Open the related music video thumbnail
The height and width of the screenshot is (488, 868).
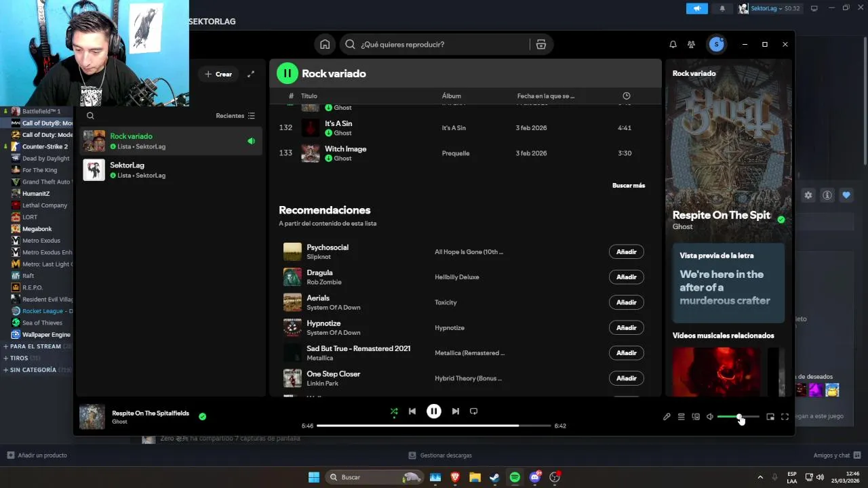point(717,371)
